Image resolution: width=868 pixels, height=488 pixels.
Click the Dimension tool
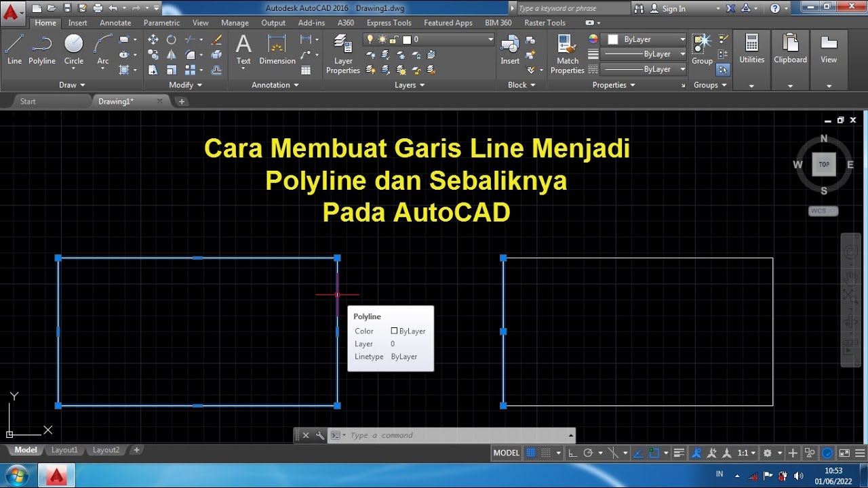tap(277, 49)
